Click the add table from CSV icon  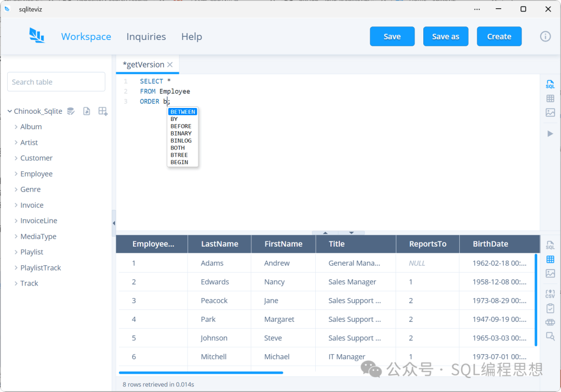click(103, 111)
